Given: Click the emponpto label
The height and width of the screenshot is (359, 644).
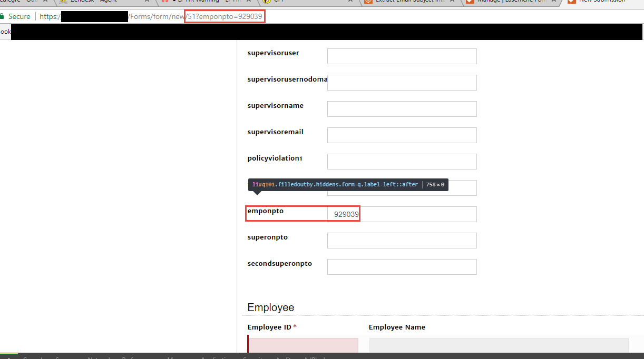Looking at the screenshot, I should 266,211.
